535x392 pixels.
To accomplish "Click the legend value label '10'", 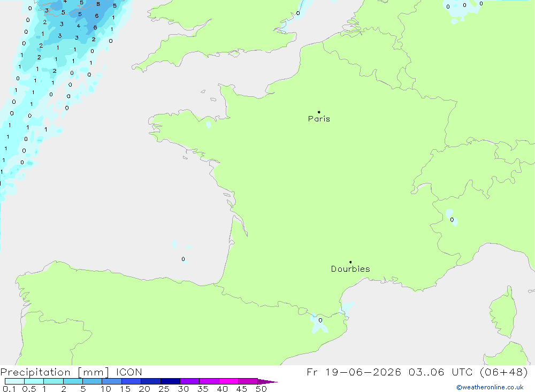I will click(105, 389).
